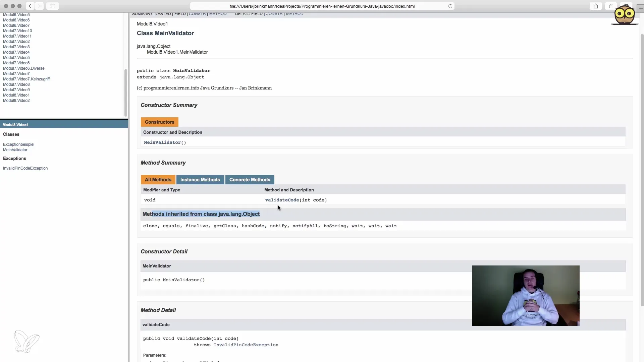Click the package list frame scrollbar
The width and height of the screenshot is (644, 362).
[126, 93]
